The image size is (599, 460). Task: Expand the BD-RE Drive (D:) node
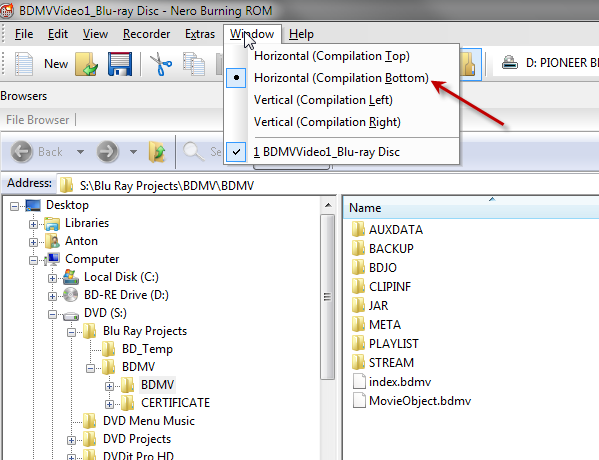pos(52,296)
